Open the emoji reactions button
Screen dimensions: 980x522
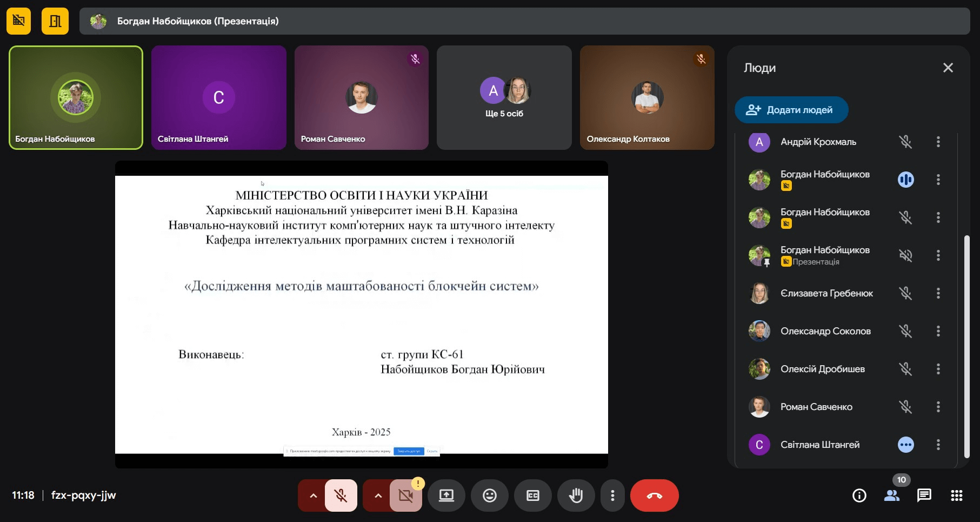[x=489, y=495]
